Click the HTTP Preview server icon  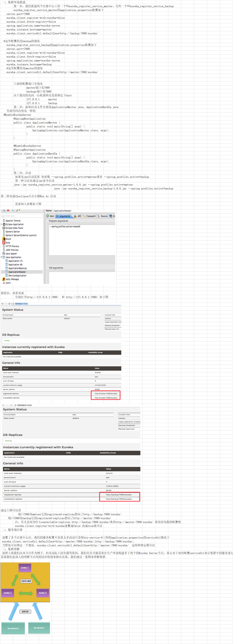tap(4, 246)
